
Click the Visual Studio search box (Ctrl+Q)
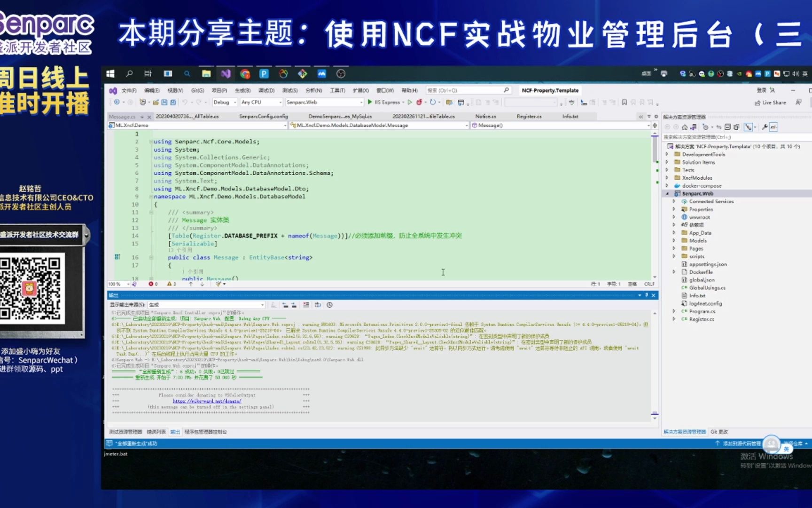click(x=468, y=90)
